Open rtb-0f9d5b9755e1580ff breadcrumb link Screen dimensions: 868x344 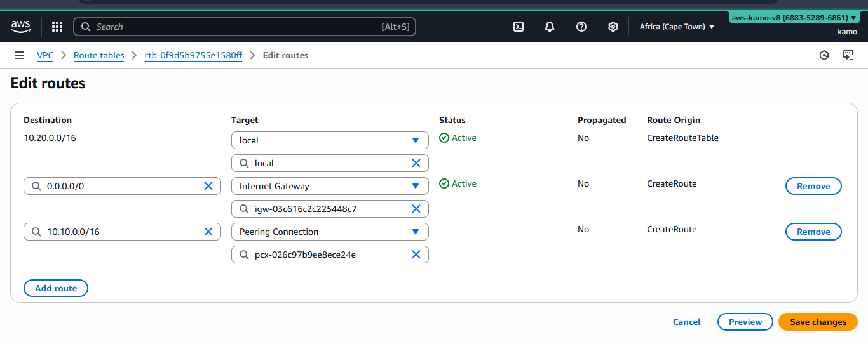193,55
